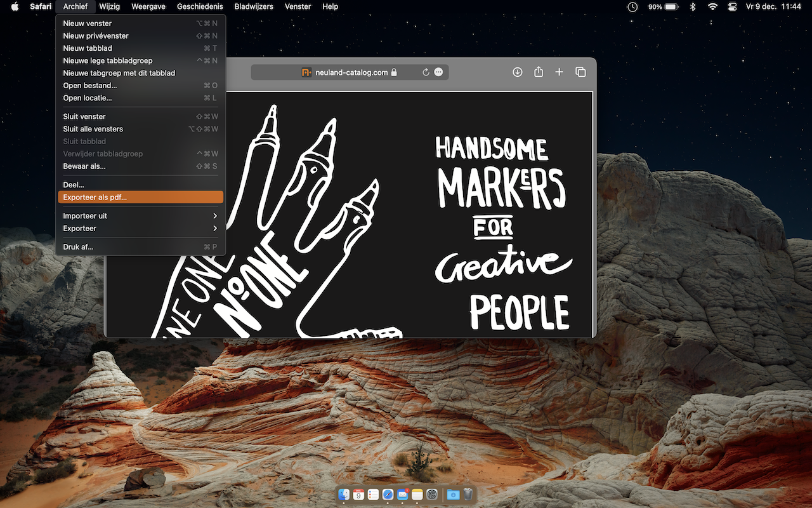Viewport: 812px width, 508px height.
Task: Open the page options ellipsis in the address bar
Action: pyautogui.click(x=438, y=72)
